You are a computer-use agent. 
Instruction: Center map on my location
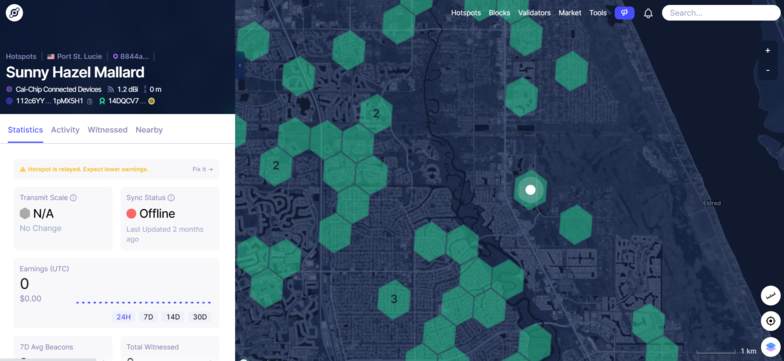770,321
